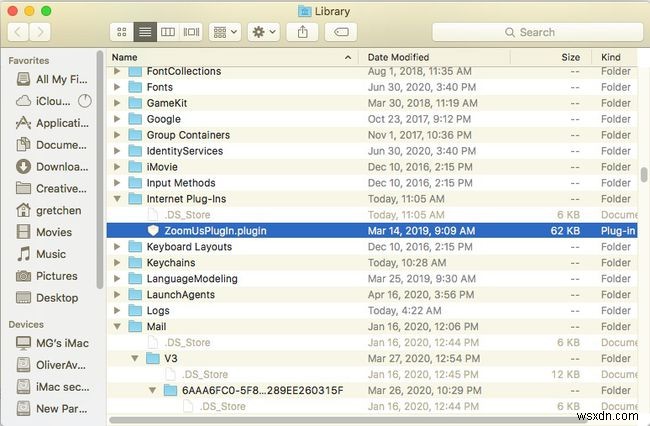This screenshot has width=650, height=426.
Task: Open Applications in sidebar
Action: click(x=52, y=123)
